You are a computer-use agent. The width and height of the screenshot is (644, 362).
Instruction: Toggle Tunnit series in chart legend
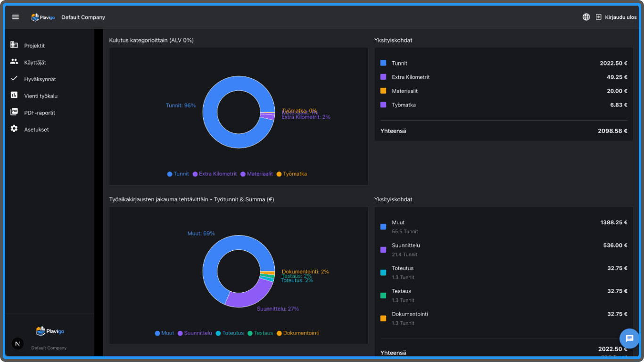(x=178, y=174)
